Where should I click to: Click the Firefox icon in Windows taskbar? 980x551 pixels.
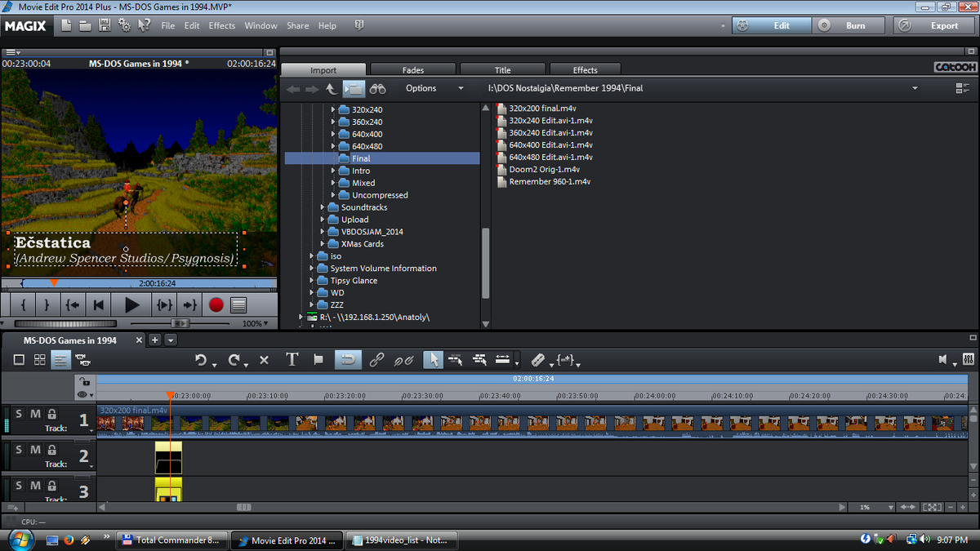tap(69, 540)
